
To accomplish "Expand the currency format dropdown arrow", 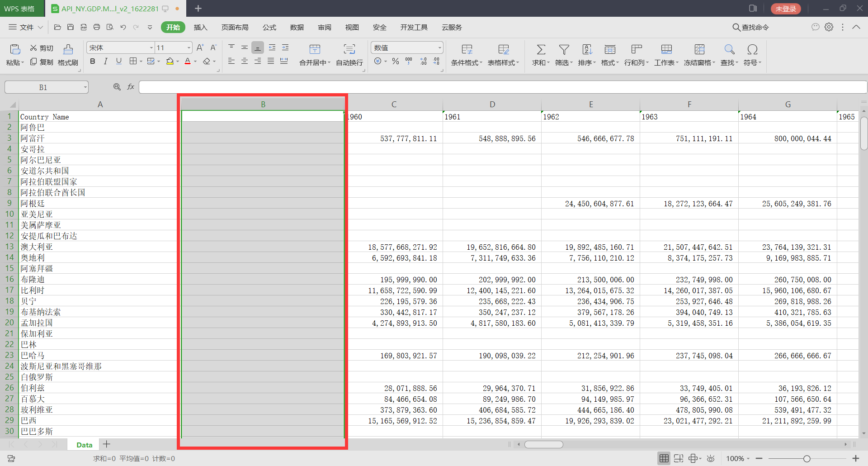I will 386,62.
